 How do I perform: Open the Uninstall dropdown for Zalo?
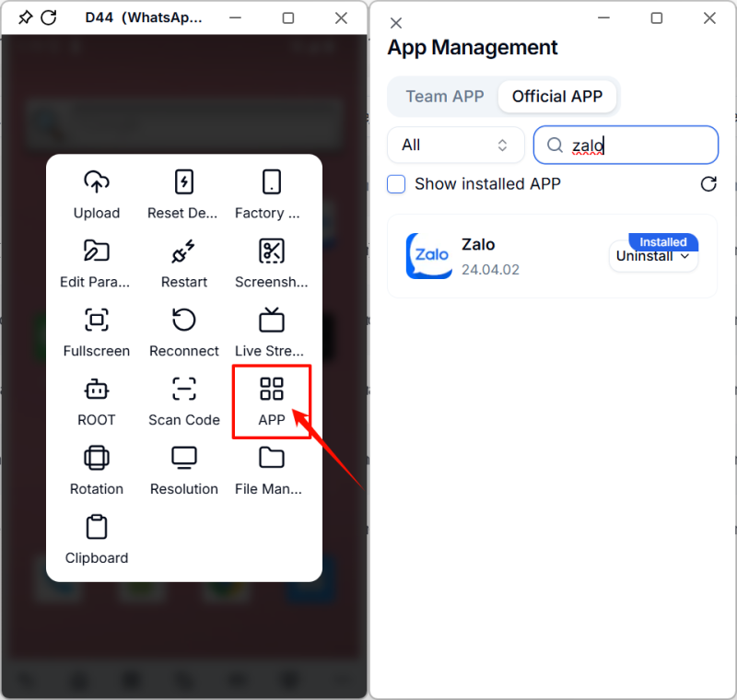pos(654,257)
